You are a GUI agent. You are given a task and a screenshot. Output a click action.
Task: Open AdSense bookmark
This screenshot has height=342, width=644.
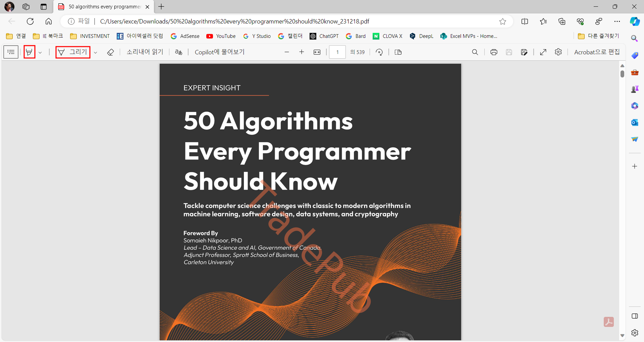[185, 36]
